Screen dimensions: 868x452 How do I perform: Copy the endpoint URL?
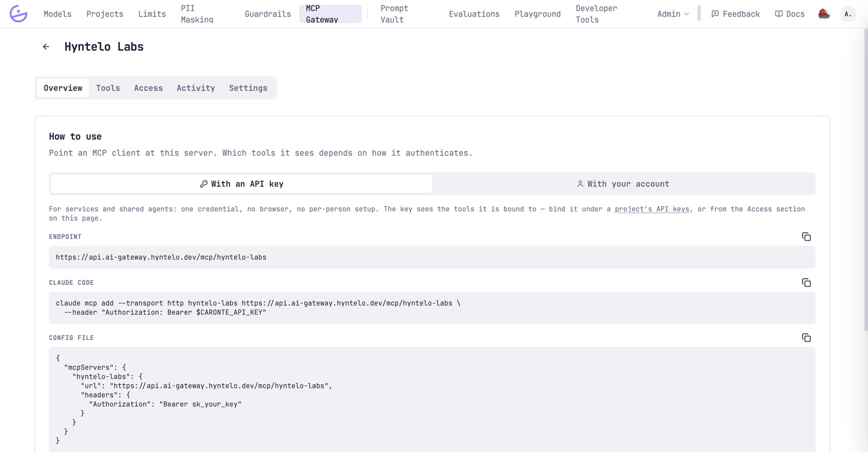tap(806, 237)
